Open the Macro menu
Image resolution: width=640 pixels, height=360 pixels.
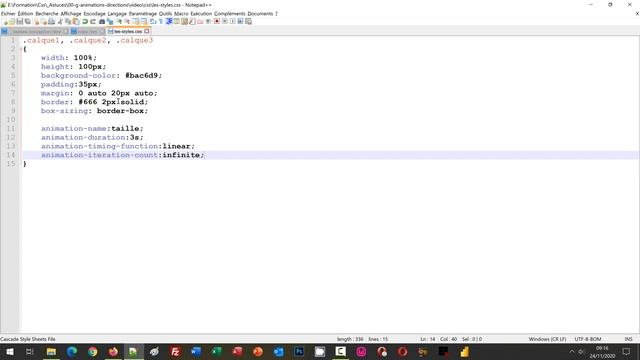(181, 13)
